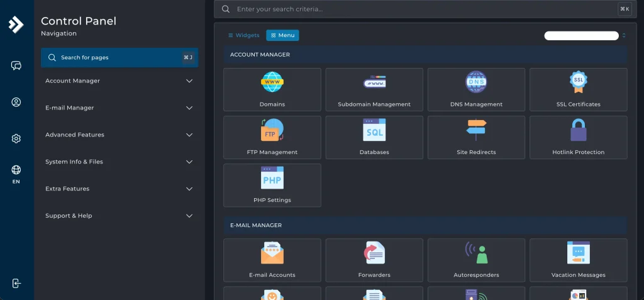Expand the E-mail Manager section
Image resolution: width=644 pixels, height=300 pixels.
point(119,108)
